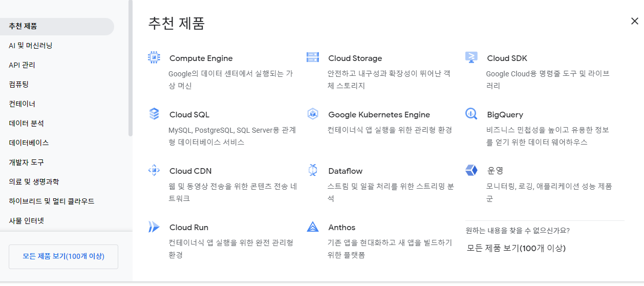Select 하이브리드 및 멀티 클라우드 category

pos(52,201)
